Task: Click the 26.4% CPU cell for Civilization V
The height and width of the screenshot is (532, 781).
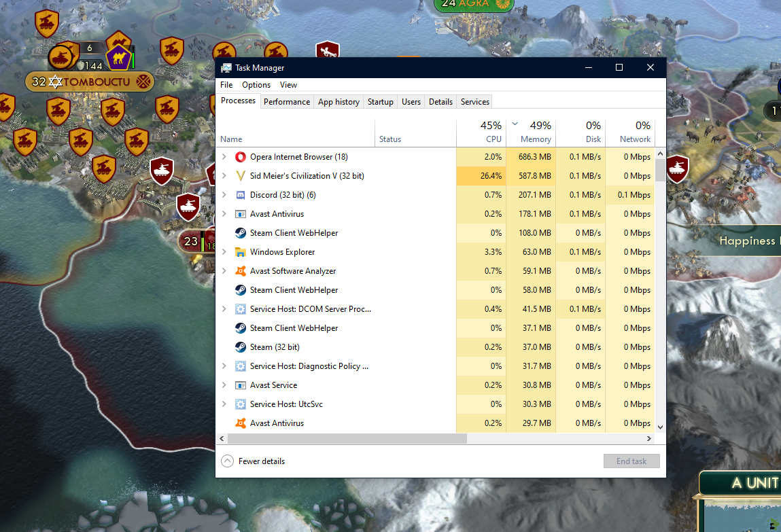Action: [x=481, y=176]
